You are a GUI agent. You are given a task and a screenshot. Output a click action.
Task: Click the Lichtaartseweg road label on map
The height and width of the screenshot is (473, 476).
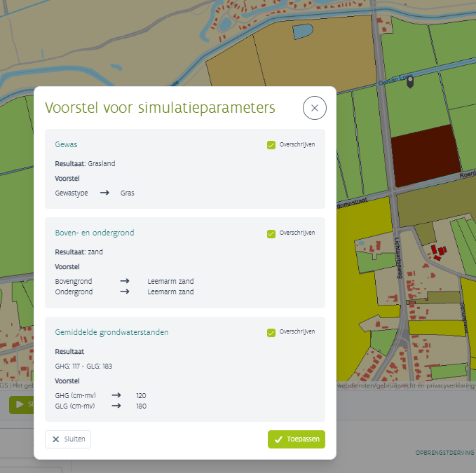click(399, 258)
